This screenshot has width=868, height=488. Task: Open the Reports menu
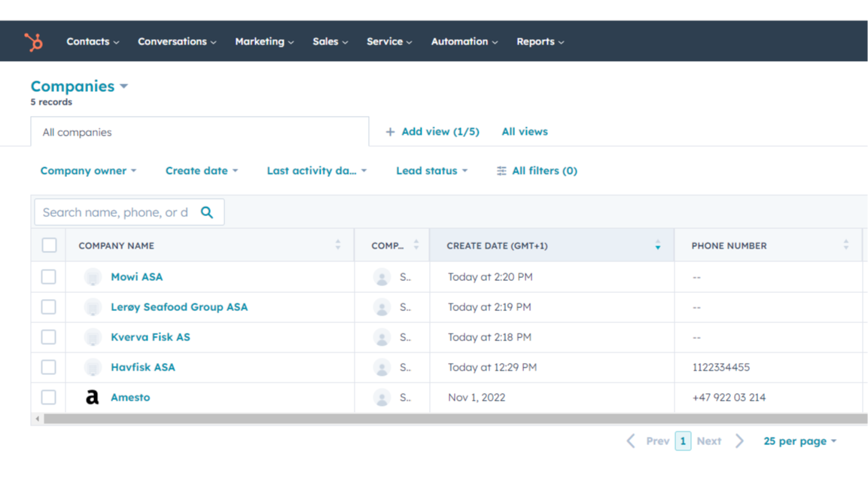click(541, 41)
